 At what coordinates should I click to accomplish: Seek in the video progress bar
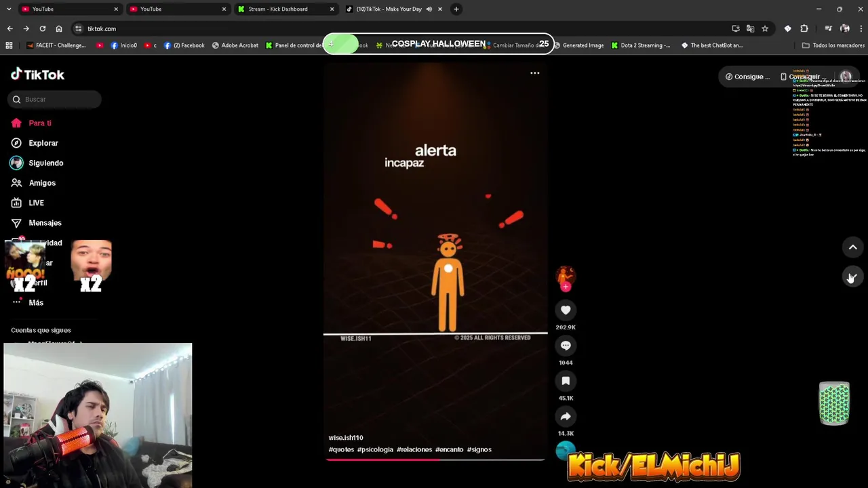pos(435,460)
